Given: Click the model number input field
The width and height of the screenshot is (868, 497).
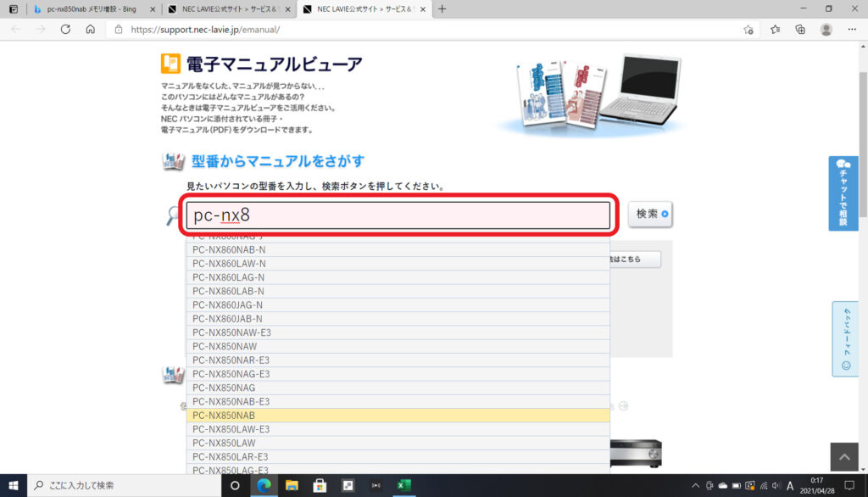Looking at the screenshot, I should [398, 215].
